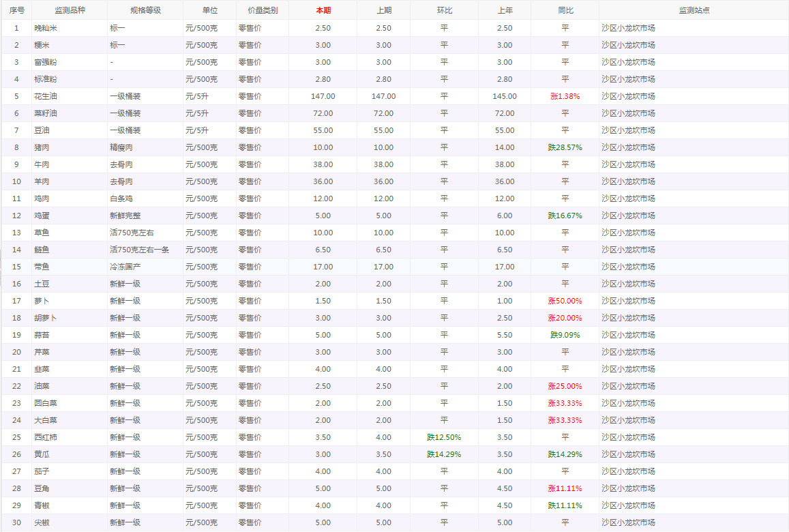This screenshot has width=789, height=532.
Task: Click the 上年 column header
Action: 505,10
